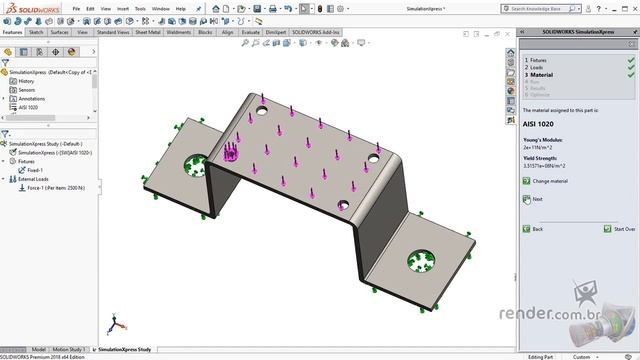
Task: Open the Insert menu
Action: (x=123, y=9)
